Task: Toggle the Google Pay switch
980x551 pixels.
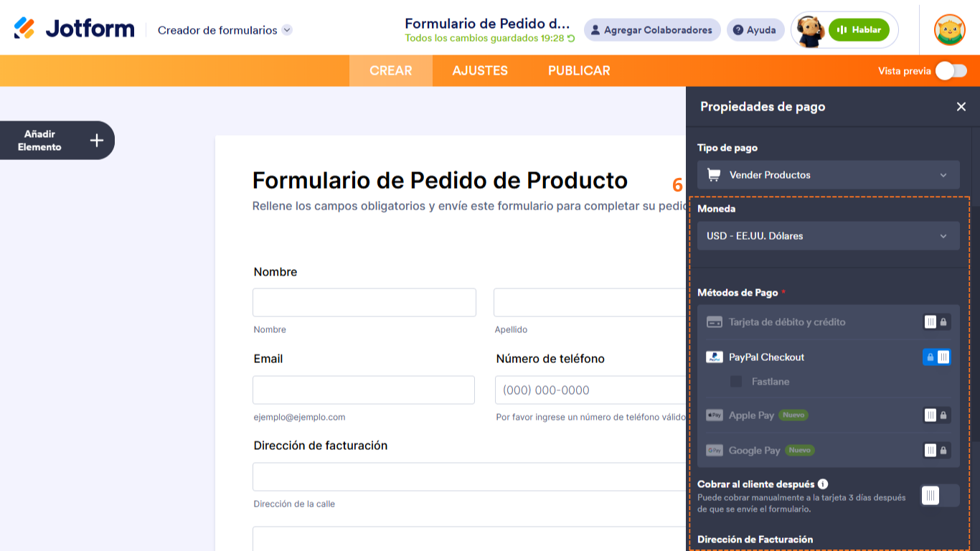Action: [x=937, y=451]
